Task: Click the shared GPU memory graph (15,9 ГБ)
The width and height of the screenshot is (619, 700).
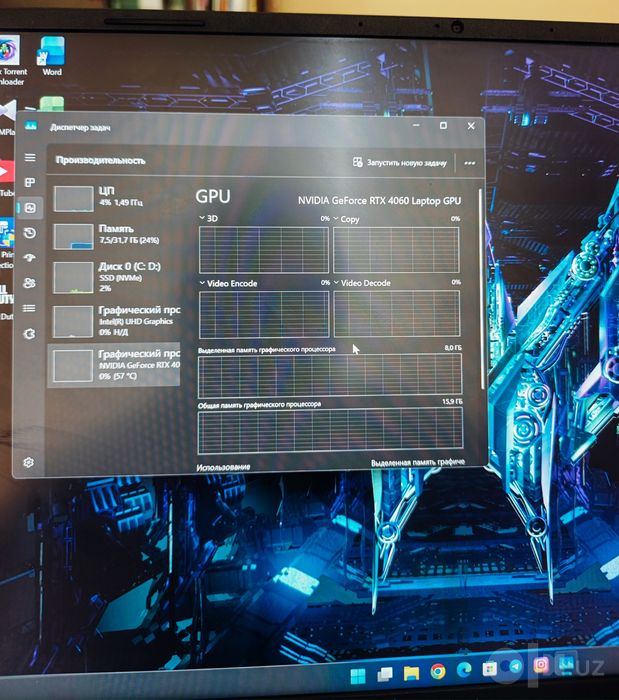Action: click(x=330, y=430)
